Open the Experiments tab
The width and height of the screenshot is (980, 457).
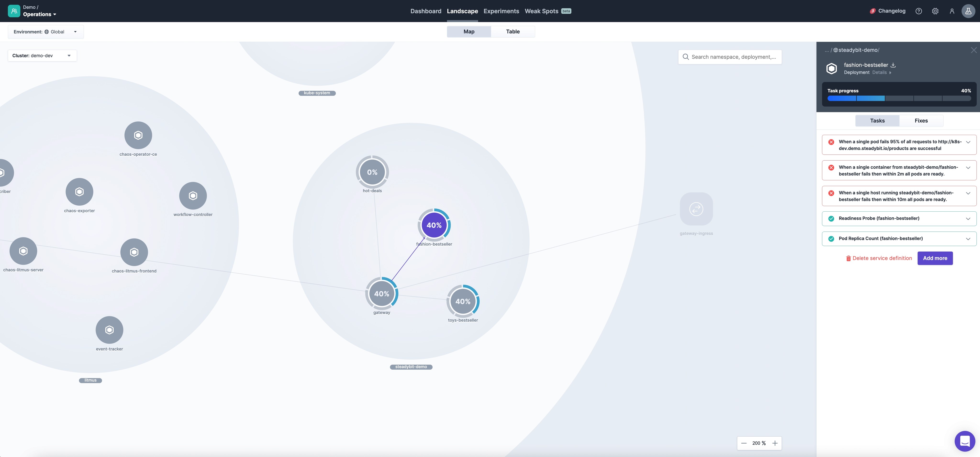tap(501, 11)
